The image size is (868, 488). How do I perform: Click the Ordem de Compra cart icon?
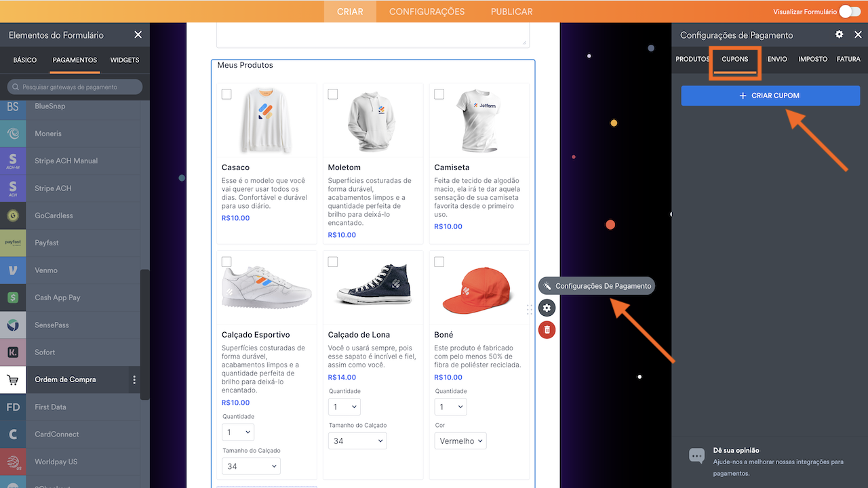point(13,380)
